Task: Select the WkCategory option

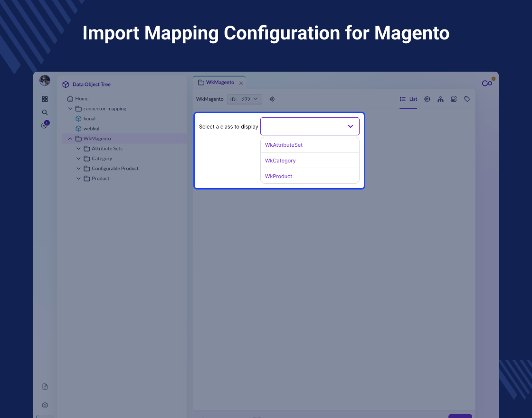Action: [310, 161]
